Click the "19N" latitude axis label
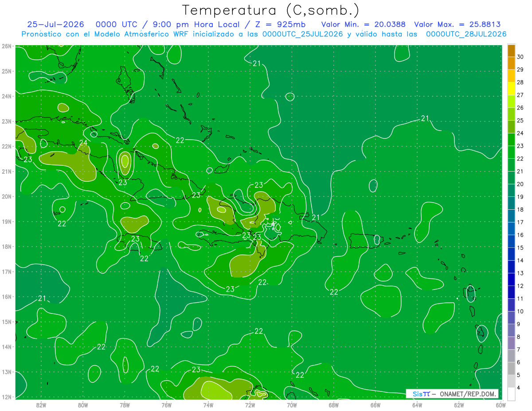The height and width of the screenshot is (411, 532). pos(7,222)
